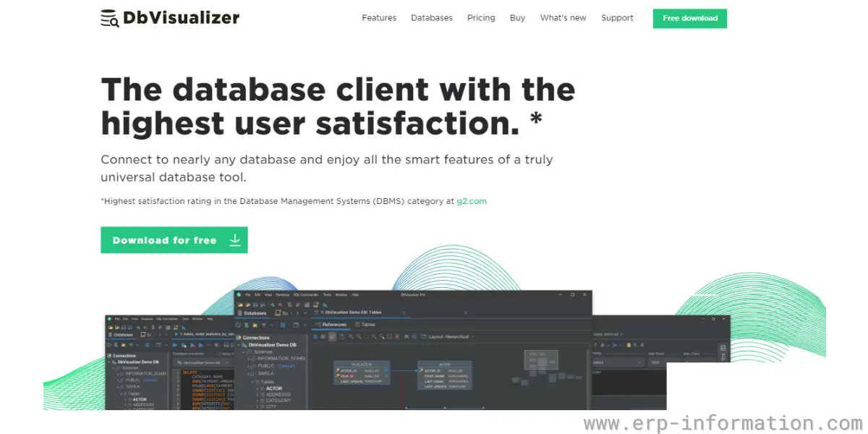This screenshot has height=434, width=868.
Task: Click the DbVisualizer logo in header
Action: (170, 18)
